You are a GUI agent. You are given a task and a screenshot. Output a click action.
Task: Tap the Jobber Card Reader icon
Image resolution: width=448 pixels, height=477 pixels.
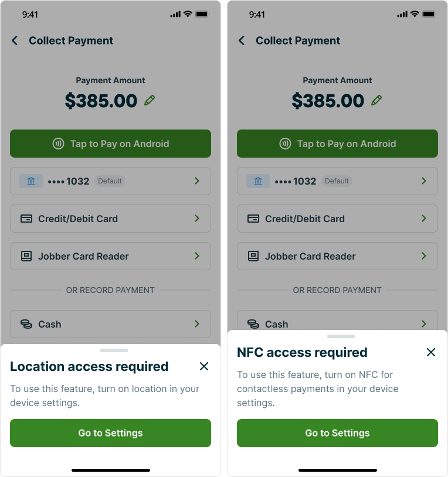(x=26, y=256)
